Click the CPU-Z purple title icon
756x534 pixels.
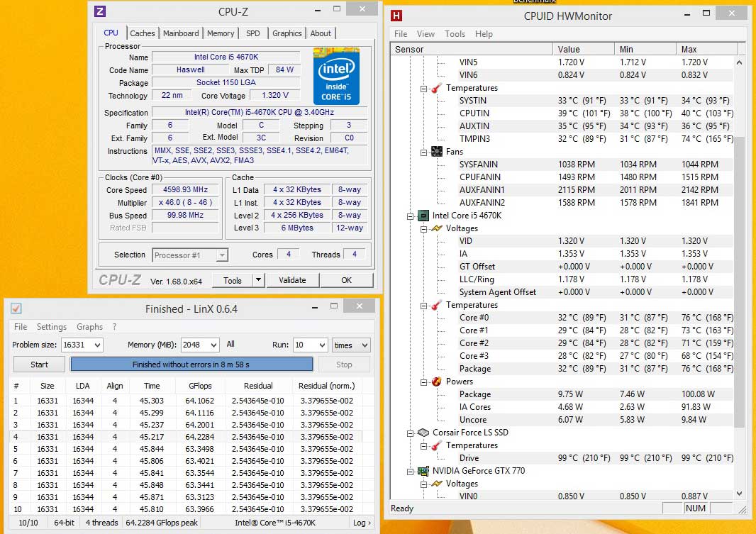[100, 11]
